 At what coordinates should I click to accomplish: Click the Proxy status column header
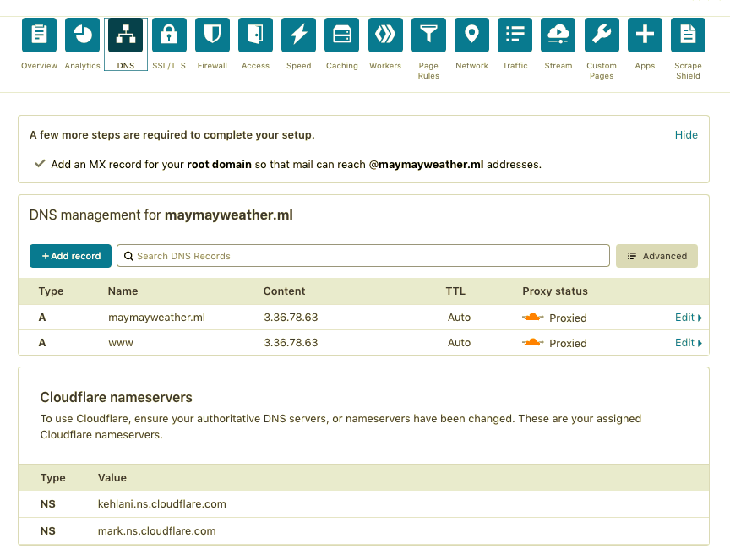pos(555,291)
